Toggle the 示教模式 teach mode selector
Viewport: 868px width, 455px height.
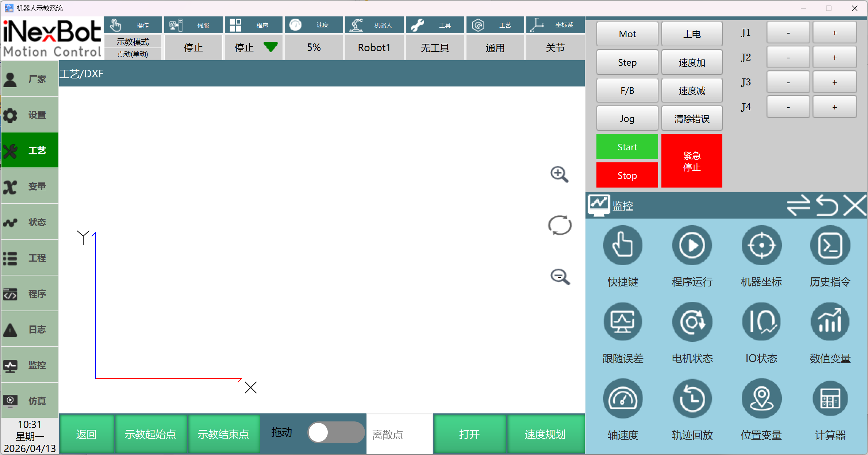pyautogui.click(x=132, y=42)
